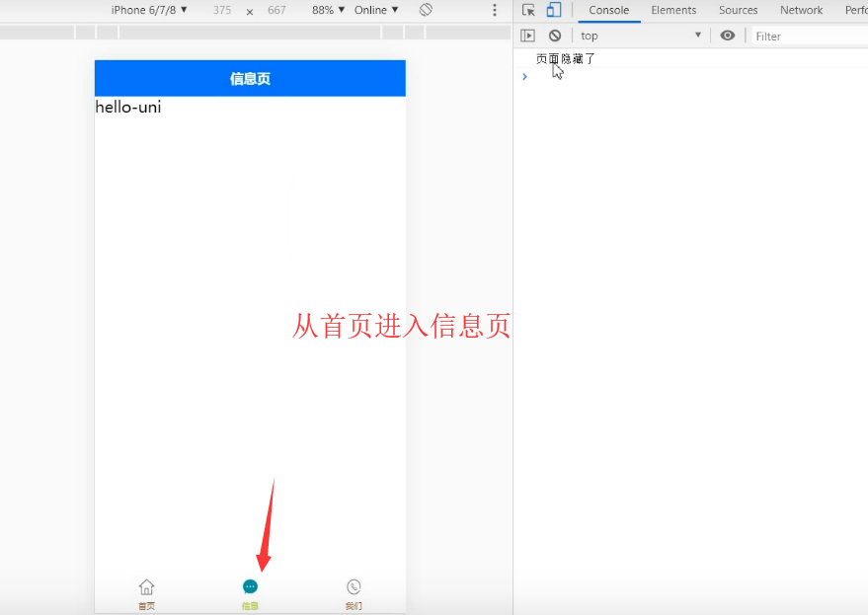868x615 pixels.
Task: Open the 88% zoom level dropdown
Action: [x=326, y=10]
